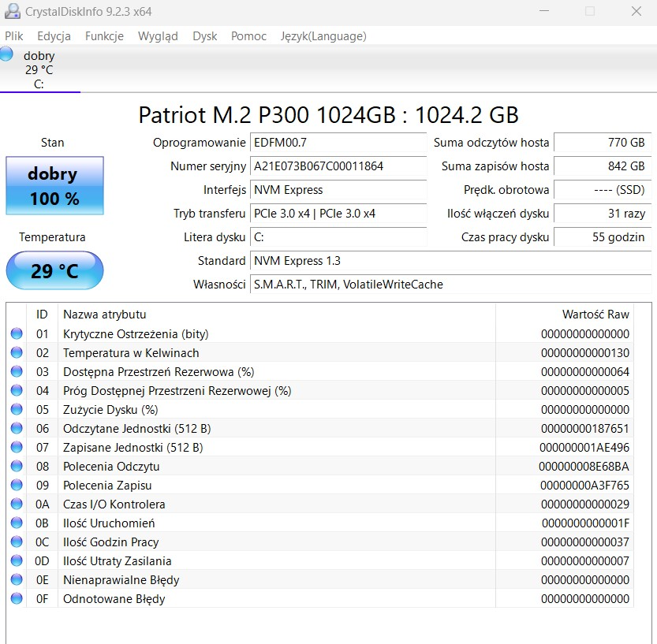
Task: Click status icon for Odnotowane Błędy row
Action: pos(17,599)
